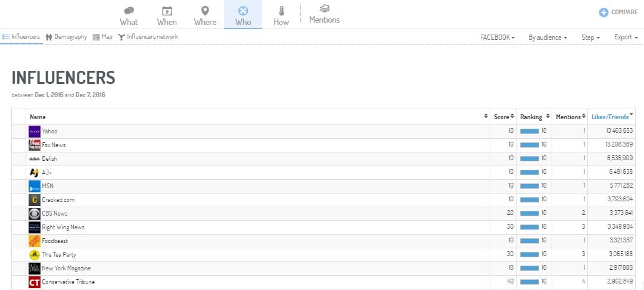Open the Conservative Tribune influencer name
644x290 pixels.
(68, 282)
